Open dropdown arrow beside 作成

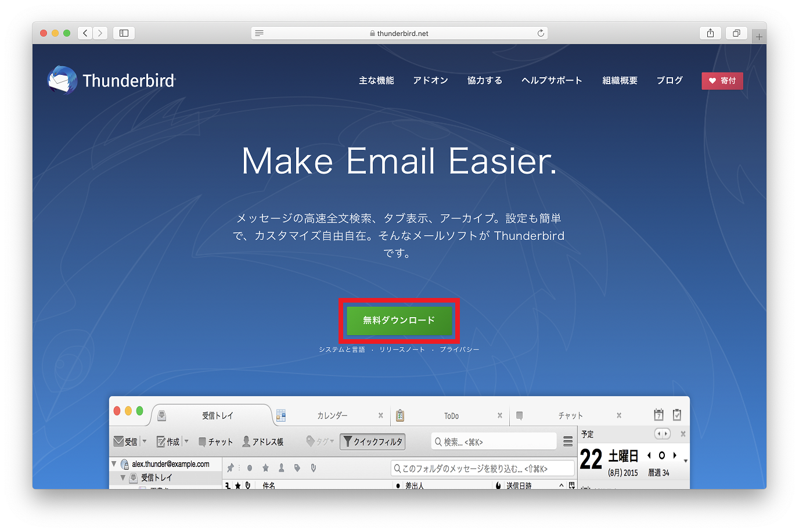[186, 441]
